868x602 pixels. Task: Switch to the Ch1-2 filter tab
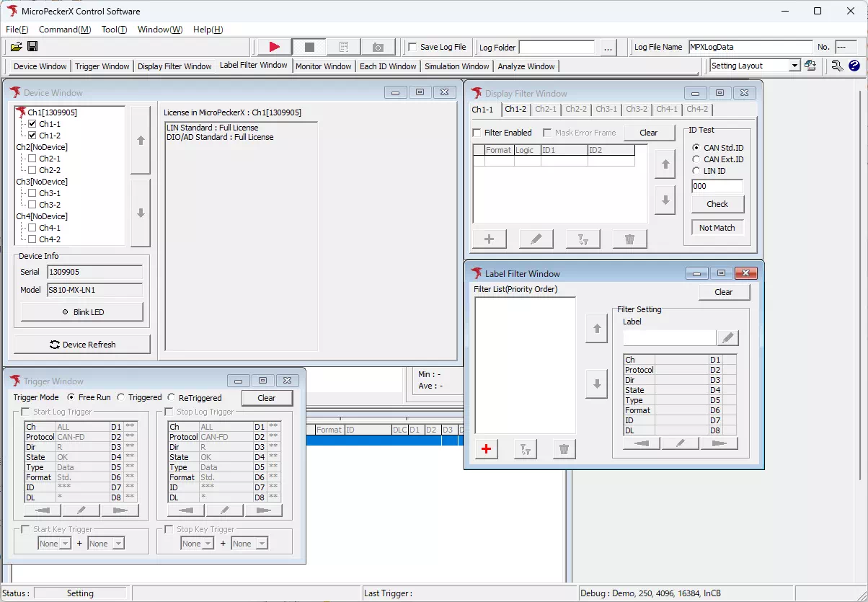[515, 110]
